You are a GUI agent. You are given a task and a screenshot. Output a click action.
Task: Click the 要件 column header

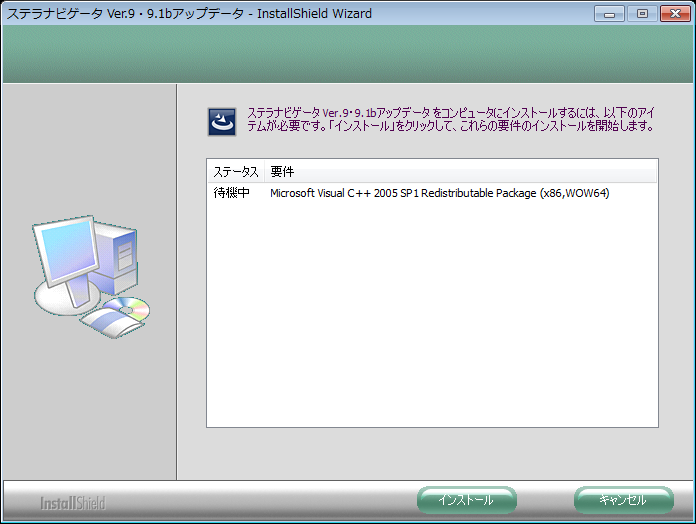461,172
